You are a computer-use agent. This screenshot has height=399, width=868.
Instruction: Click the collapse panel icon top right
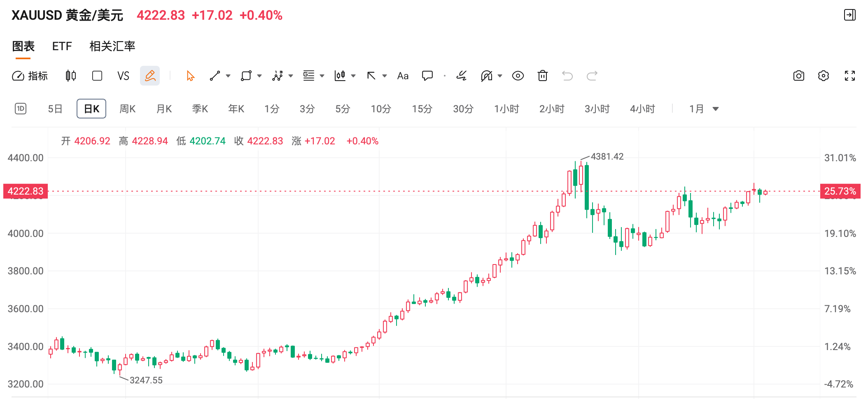(849, 15)
